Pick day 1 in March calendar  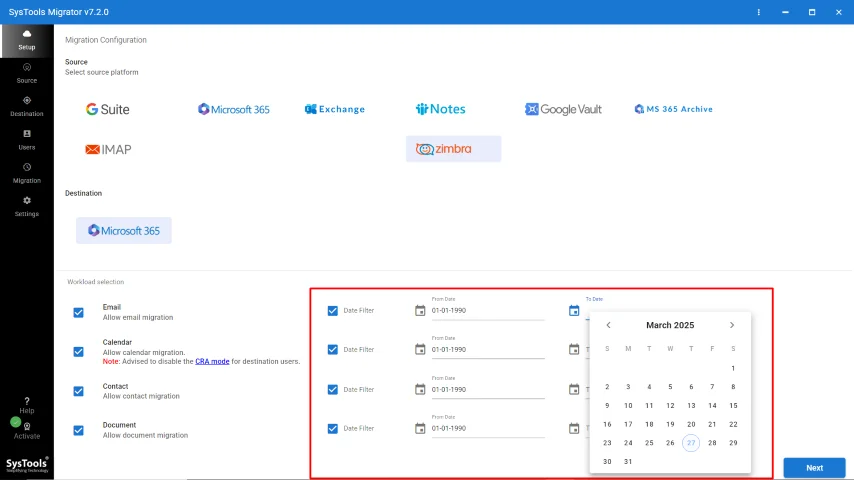coord(733,368)
